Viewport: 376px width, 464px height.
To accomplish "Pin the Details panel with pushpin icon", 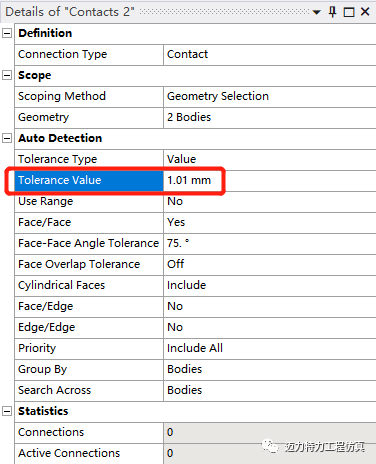I will click(x=332, y=12).
